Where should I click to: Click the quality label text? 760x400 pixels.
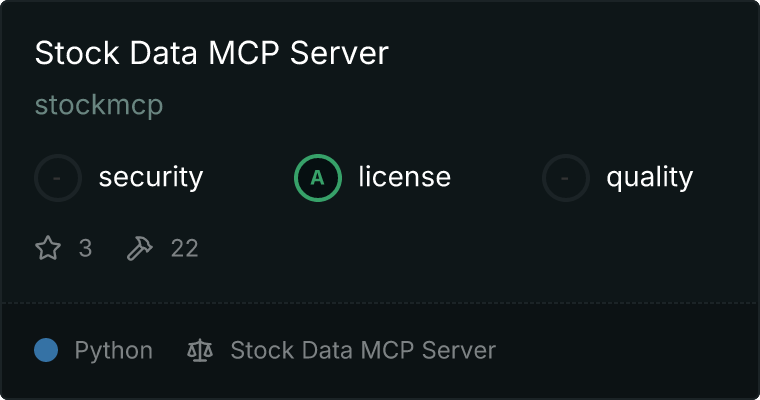(649, 178)
